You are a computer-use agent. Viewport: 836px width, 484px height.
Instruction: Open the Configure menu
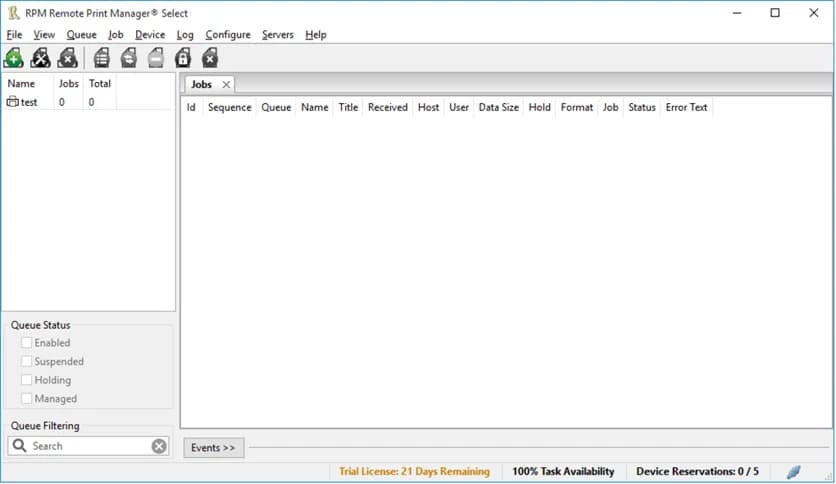click(x=228, y=35)
